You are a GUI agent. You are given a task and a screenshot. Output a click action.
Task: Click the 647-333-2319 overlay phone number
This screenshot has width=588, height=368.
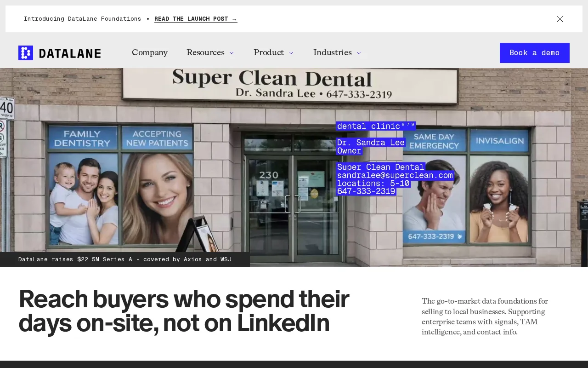(x=366, y=191)
